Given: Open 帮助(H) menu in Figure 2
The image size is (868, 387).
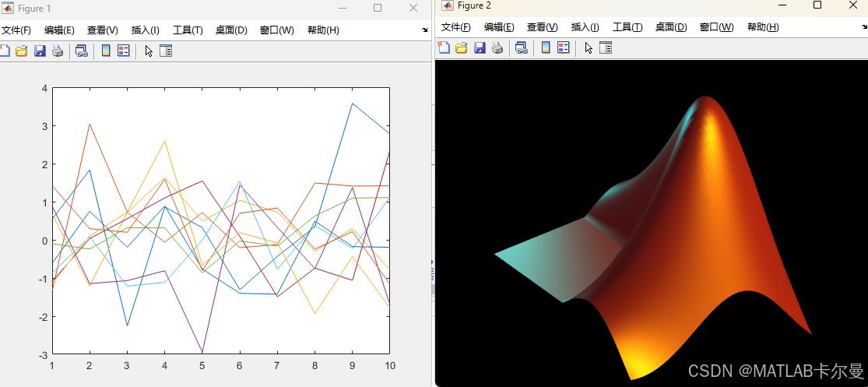Looking at the screenshot, I should pos(763,27).
